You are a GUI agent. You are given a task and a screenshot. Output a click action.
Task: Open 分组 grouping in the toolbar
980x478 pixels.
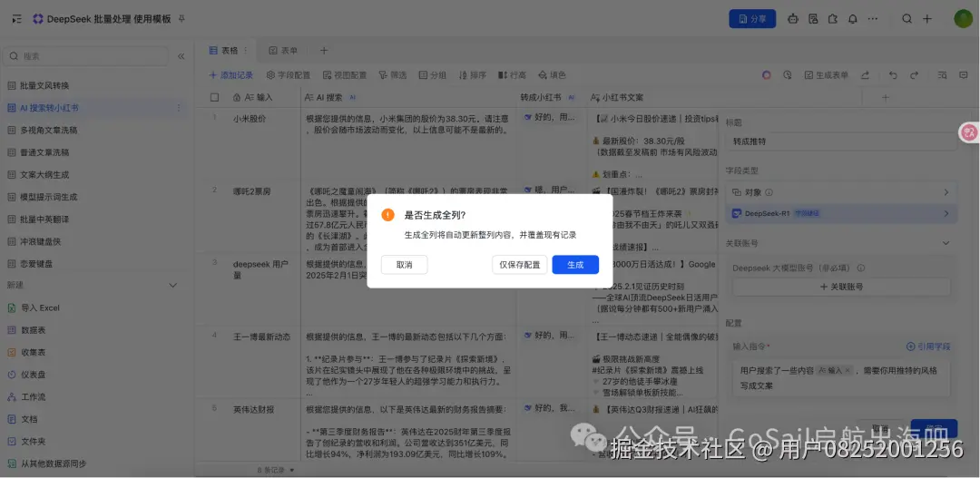[433, 75]
